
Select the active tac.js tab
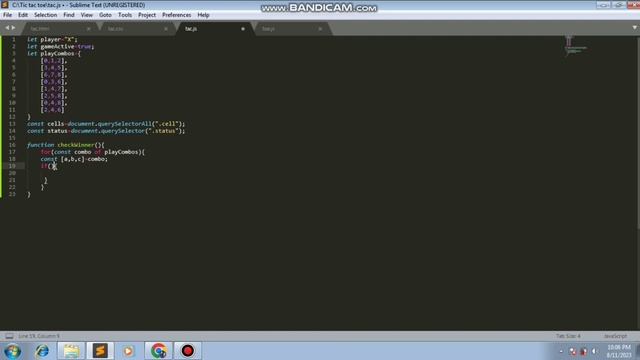point(214,29)
